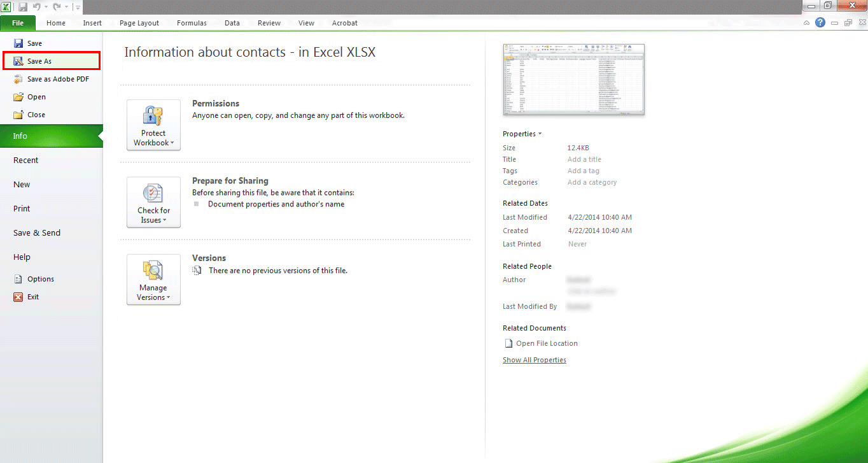The width and height of the screenshot is (868, 463).
Task: Expand the Properties dropdown heading
Action: click(522, 134)
